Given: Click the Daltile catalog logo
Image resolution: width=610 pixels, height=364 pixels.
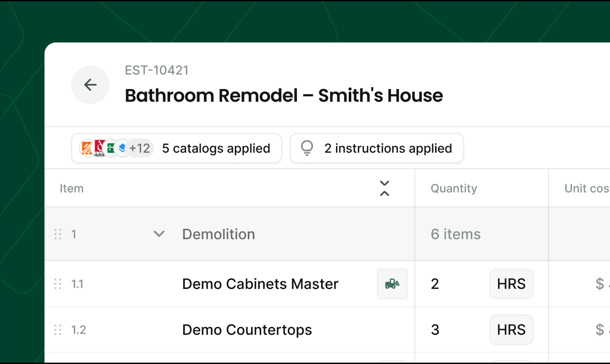Looking at the screenshot, I should click(99, 148).
